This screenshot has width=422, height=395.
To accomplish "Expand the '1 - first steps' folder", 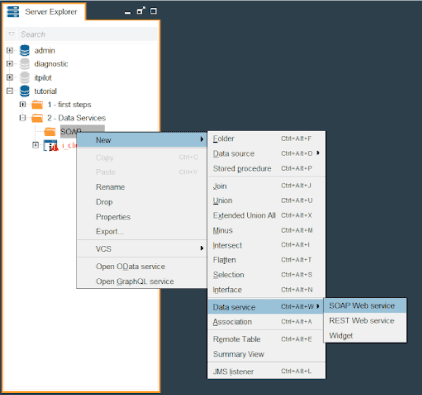I will (x=22, y=104).
